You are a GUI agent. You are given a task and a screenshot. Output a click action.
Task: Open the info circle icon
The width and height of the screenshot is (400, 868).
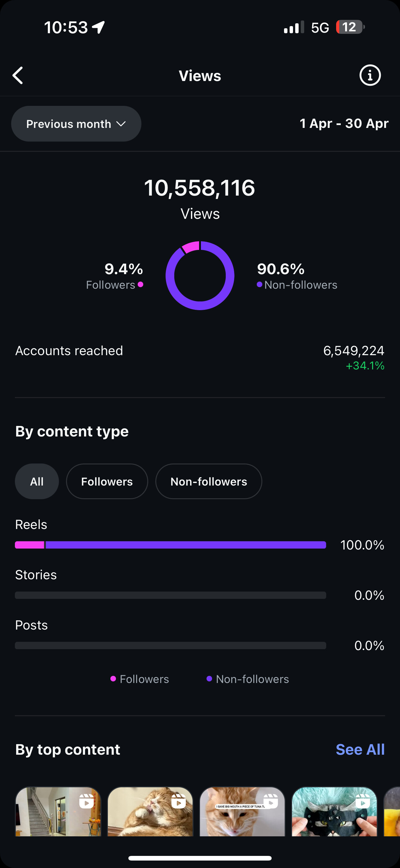pyautogui.click(x=370, y=75)
